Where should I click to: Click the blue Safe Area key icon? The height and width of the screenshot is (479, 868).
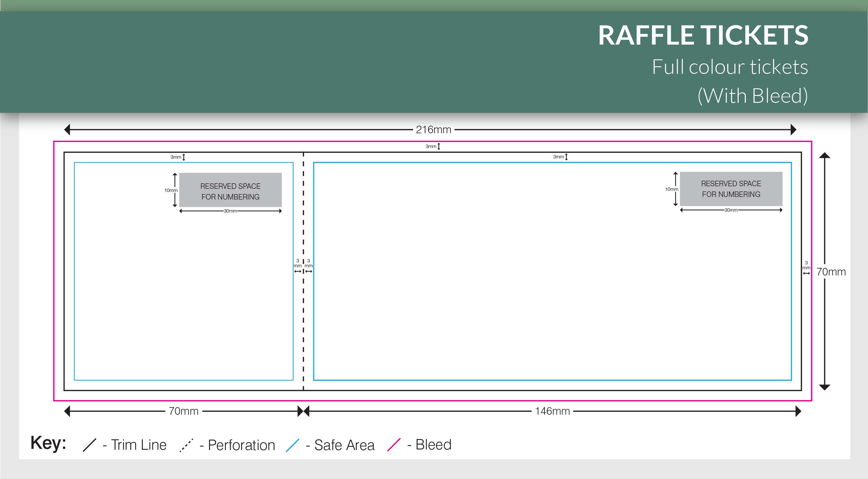(x=292, y=445)
